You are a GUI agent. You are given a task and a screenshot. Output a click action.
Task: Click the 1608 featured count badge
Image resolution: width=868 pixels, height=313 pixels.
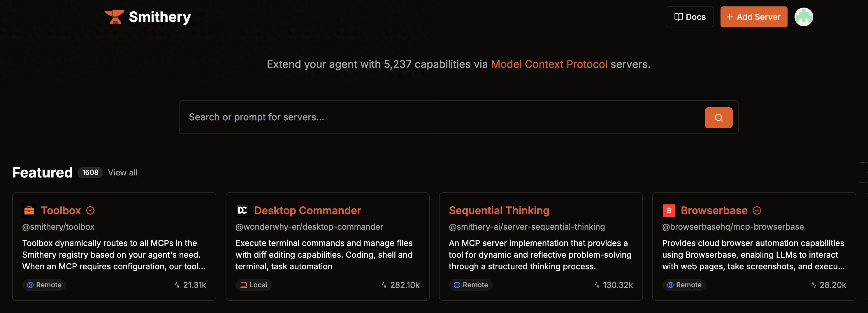90,173
